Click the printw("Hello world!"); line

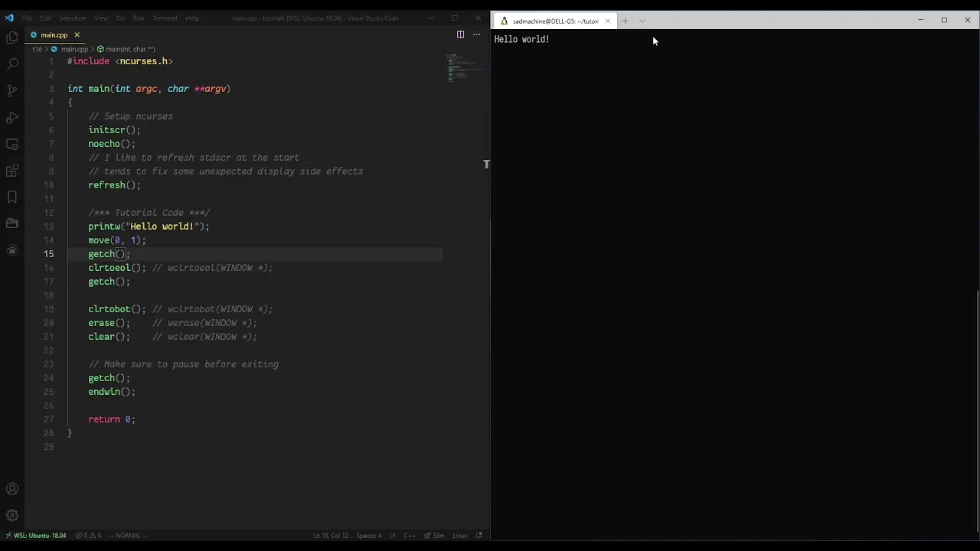click(149, 227)
